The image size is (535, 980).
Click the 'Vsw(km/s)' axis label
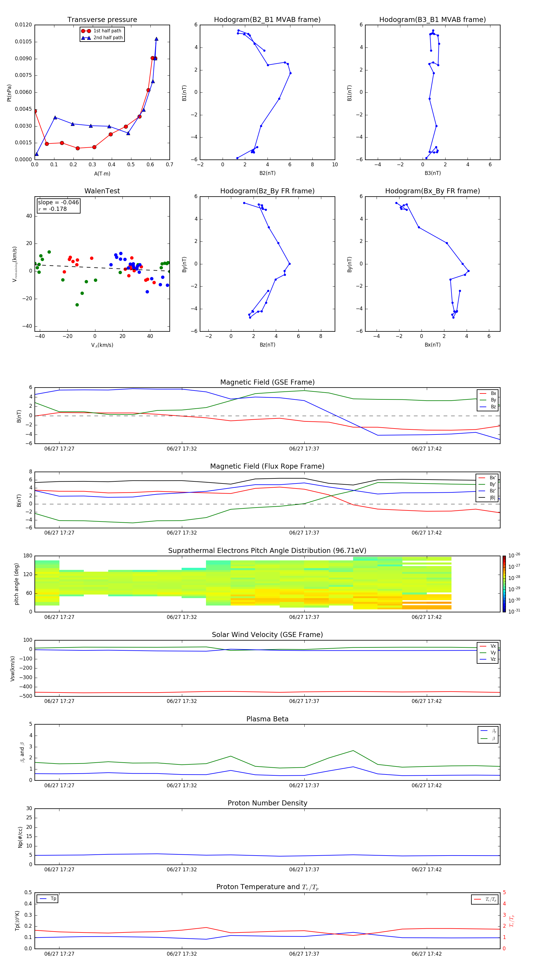point(12,668)
